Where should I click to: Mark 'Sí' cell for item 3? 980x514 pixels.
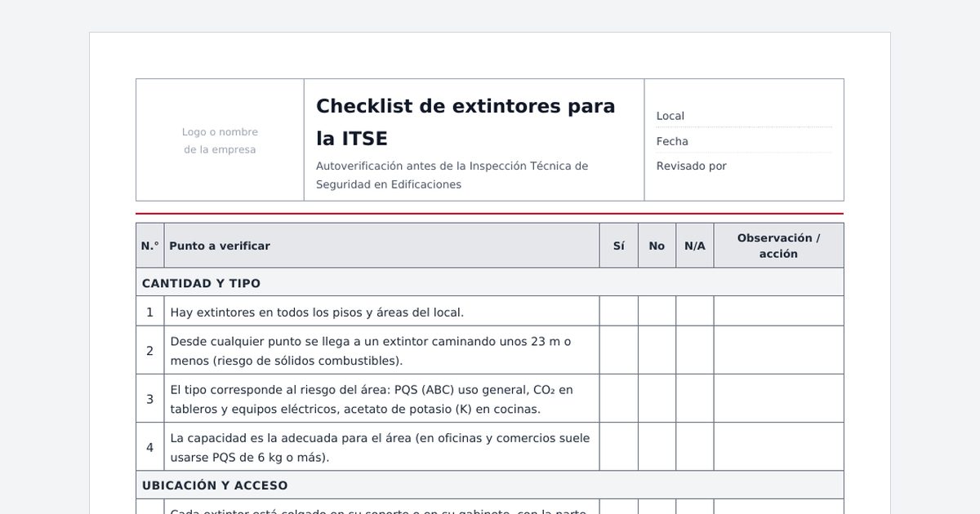point(619,399)
